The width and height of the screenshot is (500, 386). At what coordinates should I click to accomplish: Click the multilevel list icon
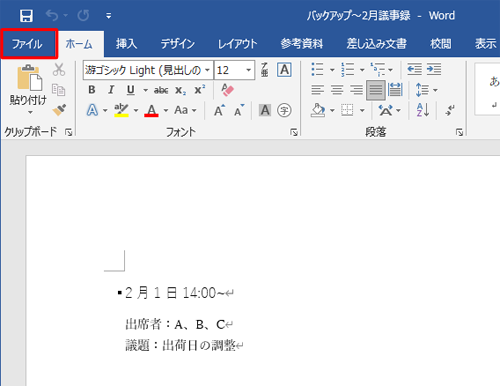click(378, 69)
